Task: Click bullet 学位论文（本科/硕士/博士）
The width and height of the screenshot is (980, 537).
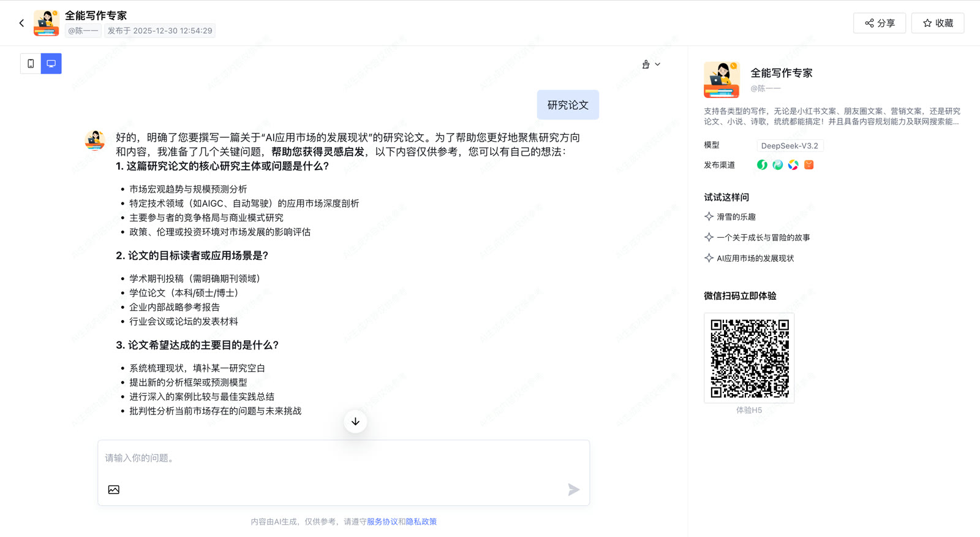Action: (x=186, y=293)
